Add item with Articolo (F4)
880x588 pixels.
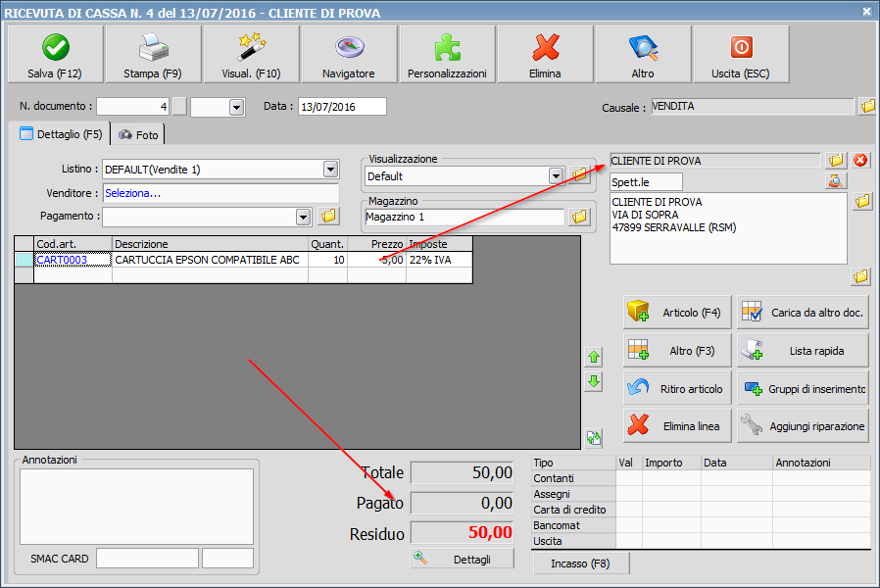[677, 313]
